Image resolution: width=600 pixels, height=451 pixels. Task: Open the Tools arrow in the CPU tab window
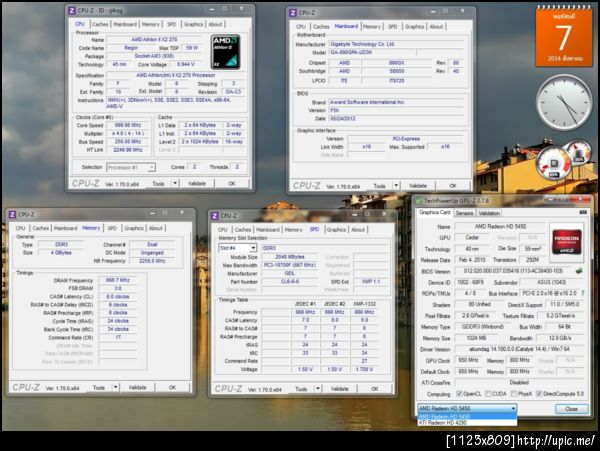(175, 184)
